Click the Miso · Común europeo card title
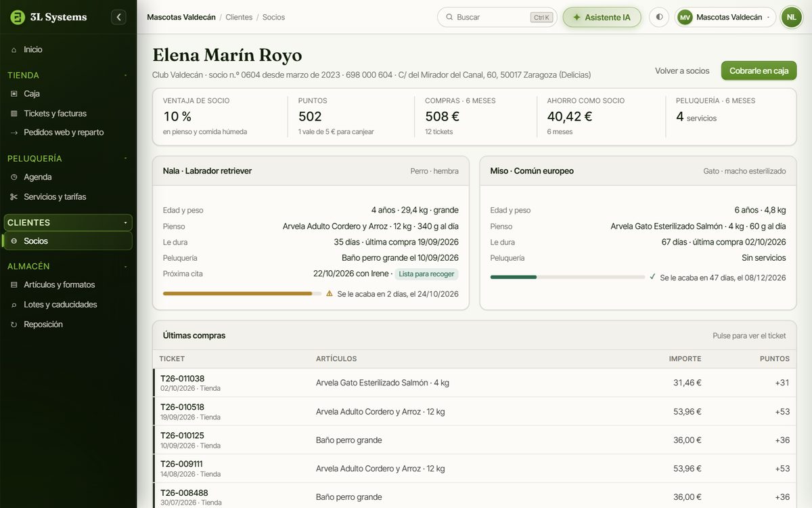812x508 pixels. pyautogui.click(x=532, y=171)
